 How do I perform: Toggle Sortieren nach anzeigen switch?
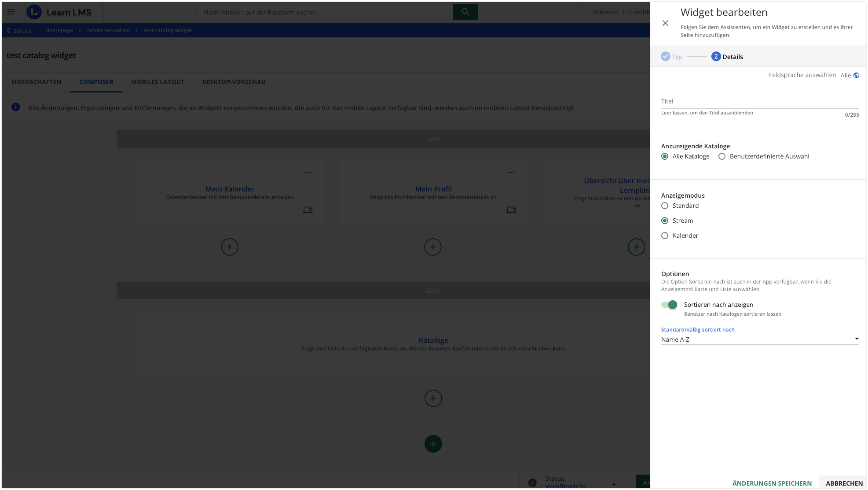point(669,304)
